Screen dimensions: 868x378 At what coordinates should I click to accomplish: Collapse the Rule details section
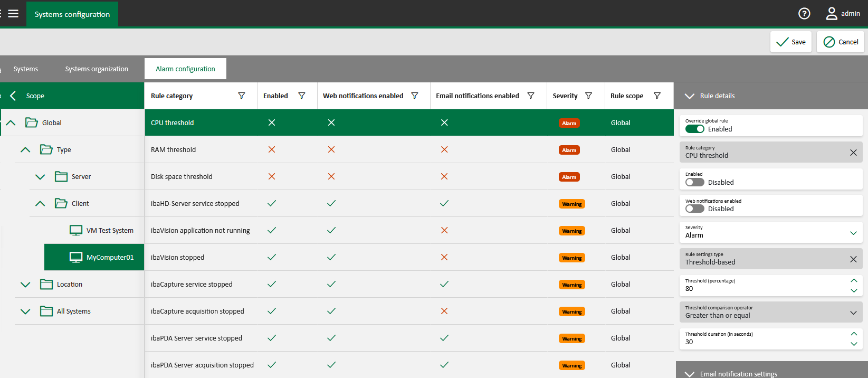689,96
